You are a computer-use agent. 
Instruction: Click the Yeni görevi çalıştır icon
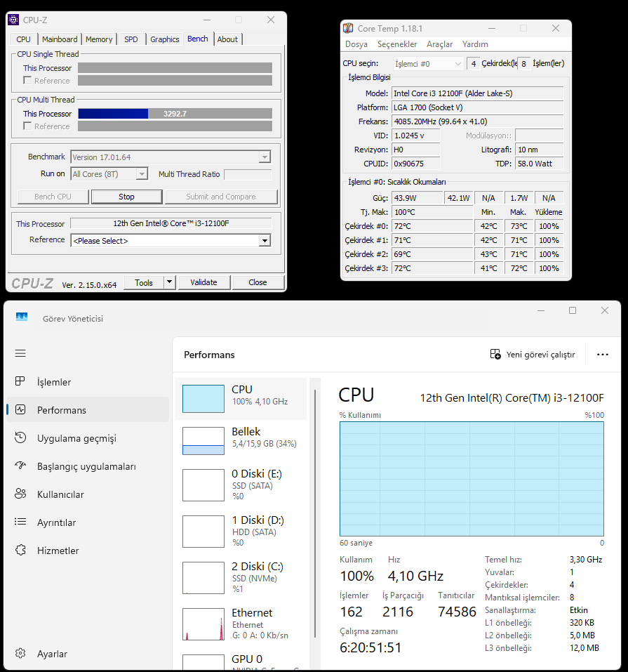click(x=495, y=355)
